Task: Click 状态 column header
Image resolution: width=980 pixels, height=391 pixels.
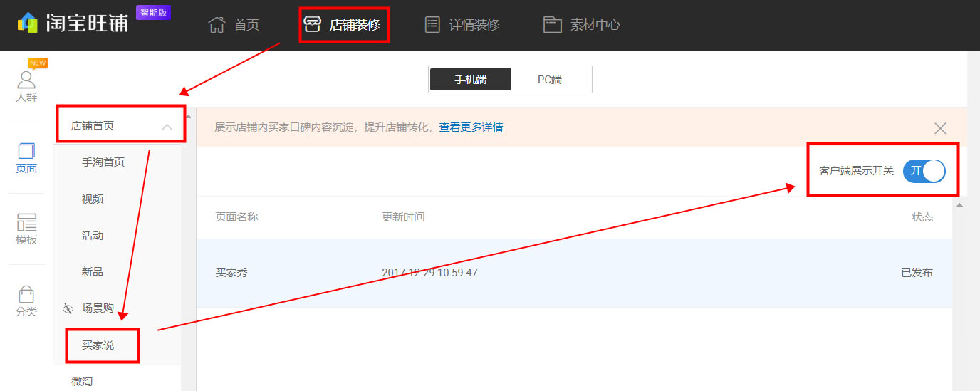Action: click(x=922, y=217)
